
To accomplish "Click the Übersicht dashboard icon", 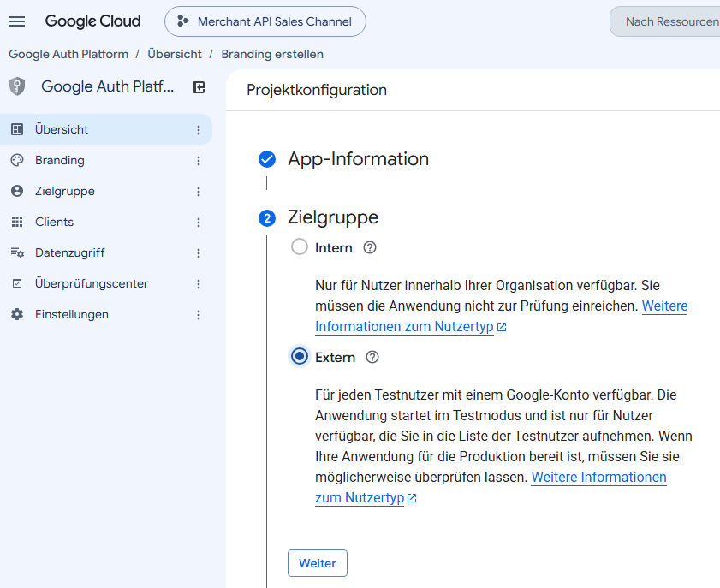I will tap(17, 129).
